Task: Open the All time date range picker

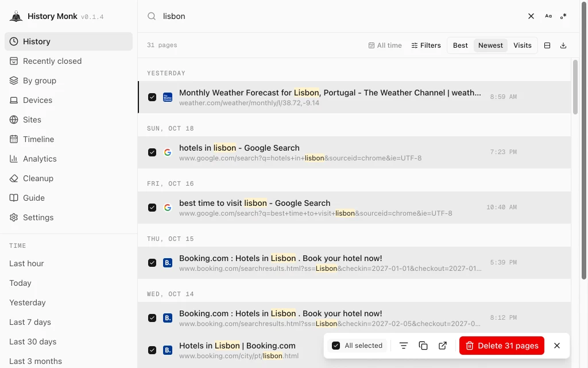Action: pyautogui.click(x=385, y=45)
